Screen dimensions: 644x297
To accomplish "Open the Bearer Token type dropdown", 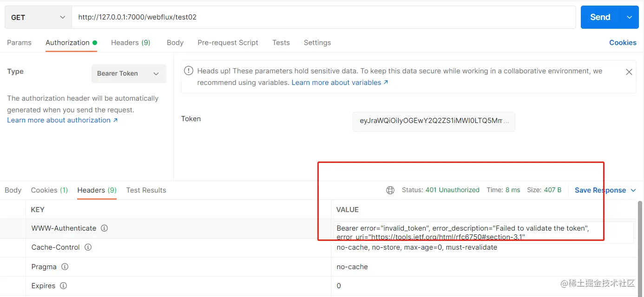I will [x=129, y=73].
